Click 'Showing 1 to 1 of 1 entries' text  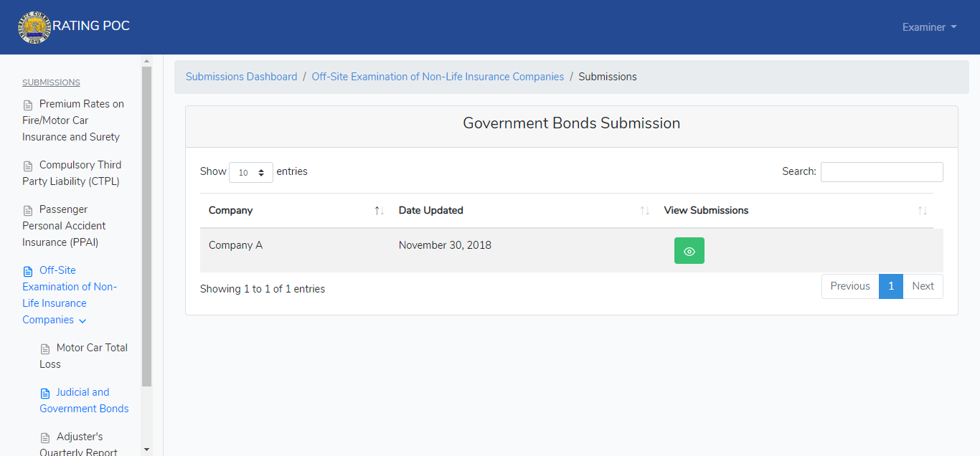[x=263, y=289]
